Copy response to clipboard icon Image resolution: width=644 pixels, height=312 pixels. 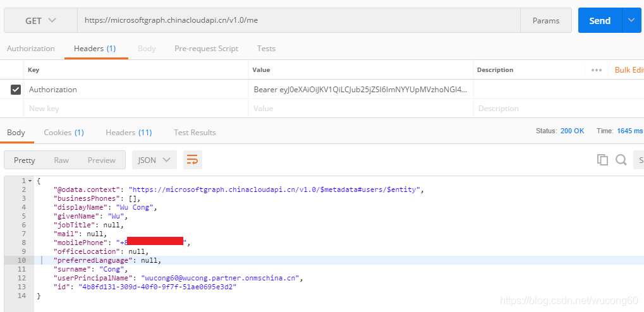click(602, 160)
